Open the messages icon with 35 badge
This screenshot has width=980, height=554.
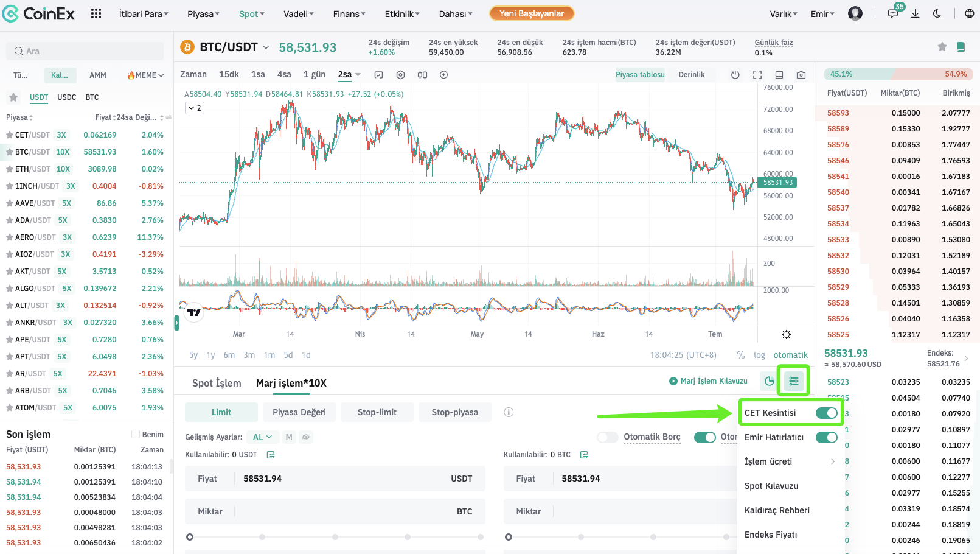click(893, 13)
